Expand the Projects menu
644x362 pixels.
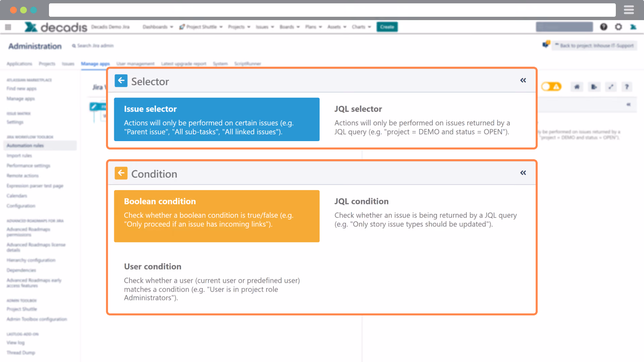[239, 27]
